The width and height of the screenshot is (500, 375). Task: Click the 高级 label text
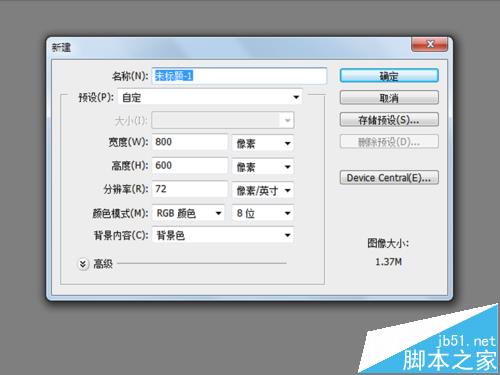(103, 264)
